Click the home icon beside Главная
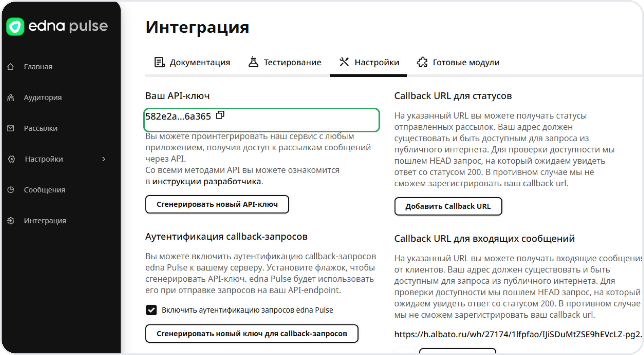Image resolution: width=644 pixels, height=355 pixels. pyautogui.click(x=11, y=67)
